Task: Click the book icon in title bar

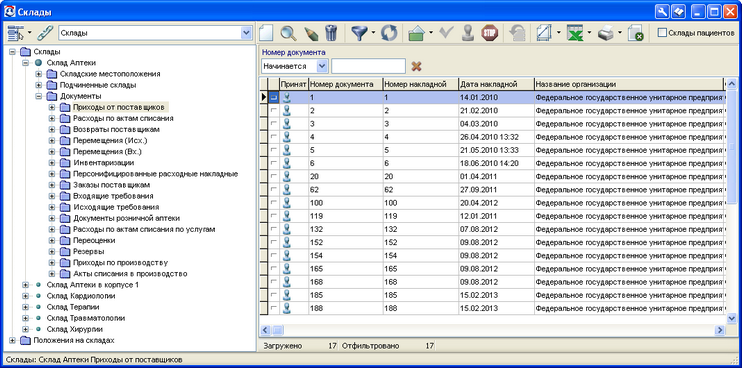Action: [x=678, y=12]
